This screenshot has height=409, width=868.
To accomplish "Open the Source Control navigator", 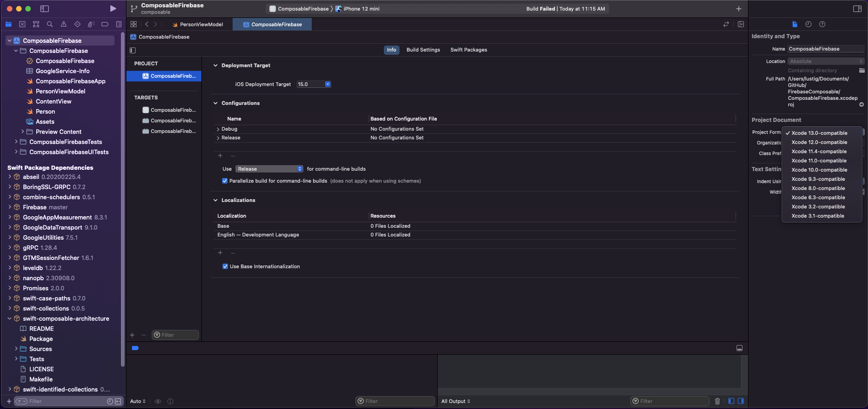I will 22,24.
